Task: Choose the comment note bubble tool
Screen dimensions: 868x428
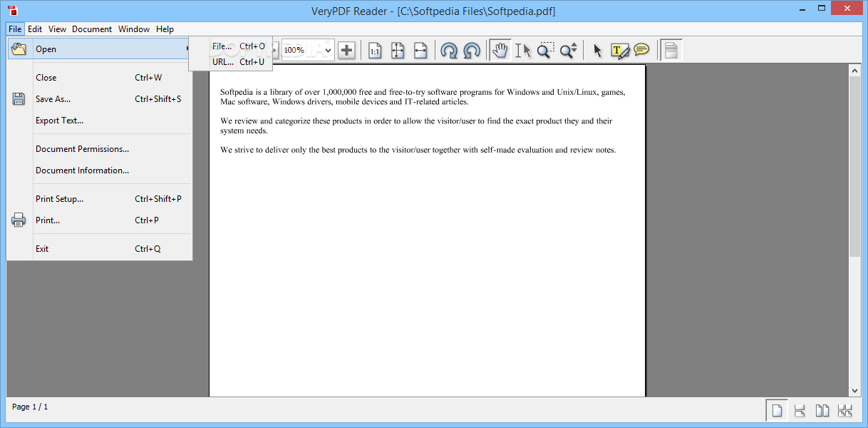Action: pyautogui.click(x=641, y=50)
